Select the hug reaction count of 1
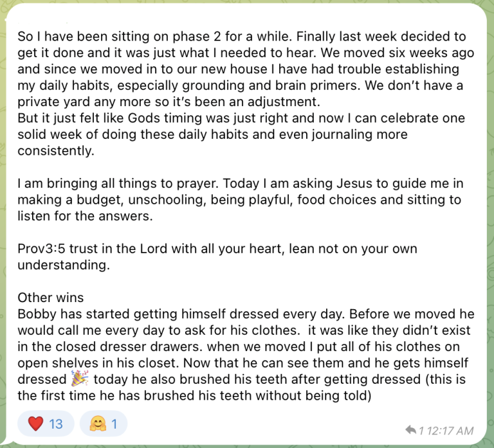This screenshot has height=448, width=494. 114,424
